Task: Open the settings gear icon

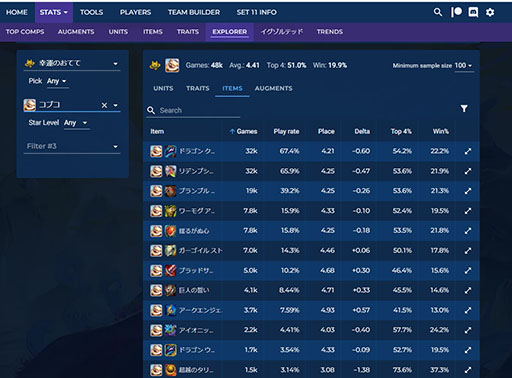Action: pos(490,12)
